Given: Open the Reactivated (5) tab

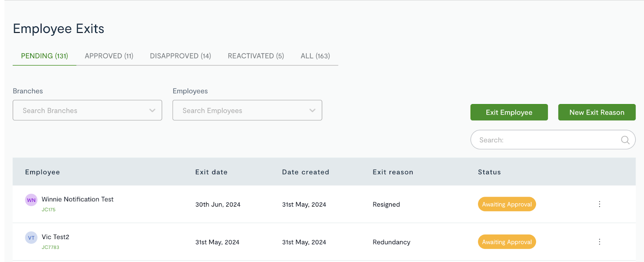Looking at the screenshot, I should click(x=256, y=56).
